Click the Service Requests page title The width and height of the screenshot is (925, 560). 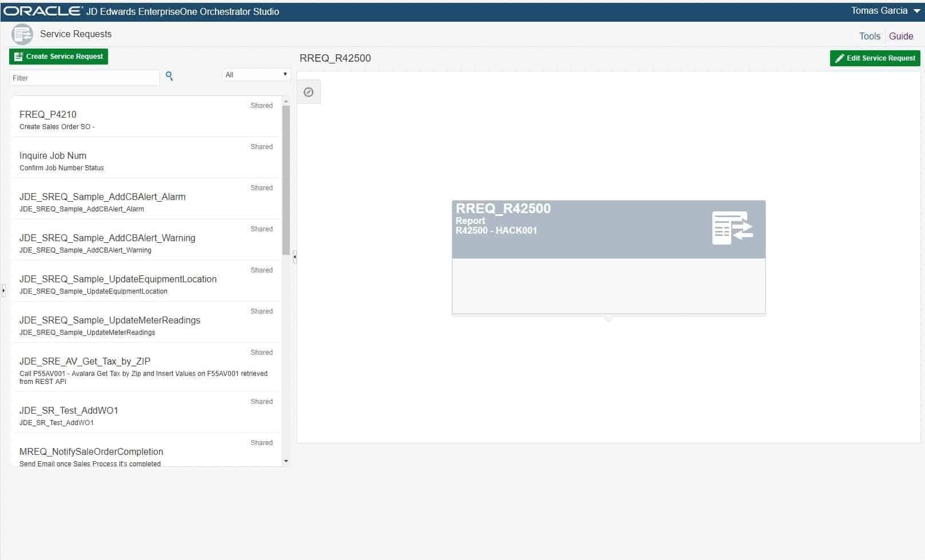75,34
